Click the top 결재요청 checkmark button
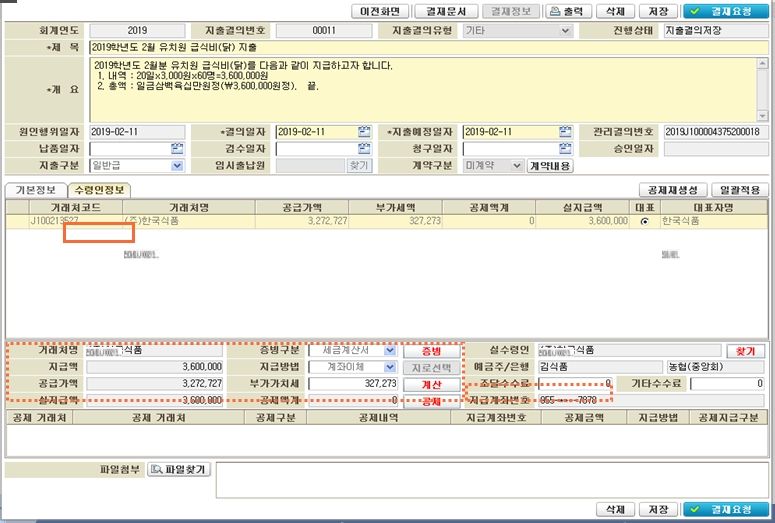Image resolution: width=775 pixels, height=523 pixels. point(718,12)
